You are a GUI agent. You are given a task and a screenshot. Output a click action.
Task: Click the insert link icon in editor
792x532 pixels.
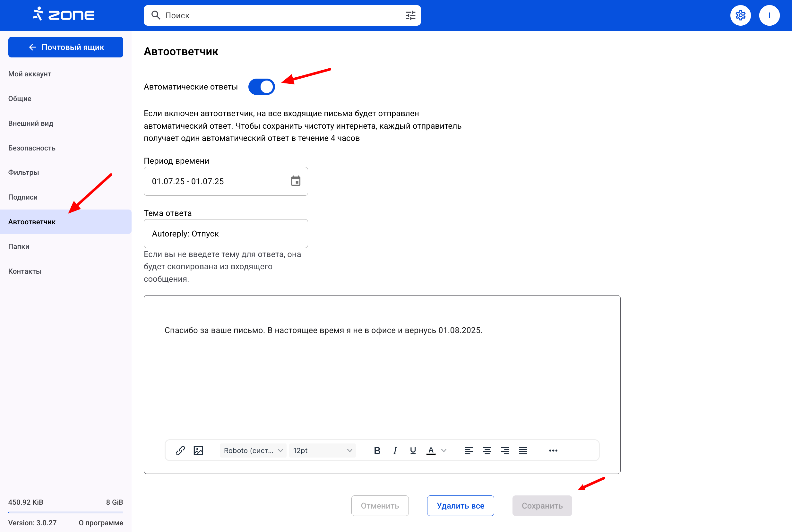point(180,450)
